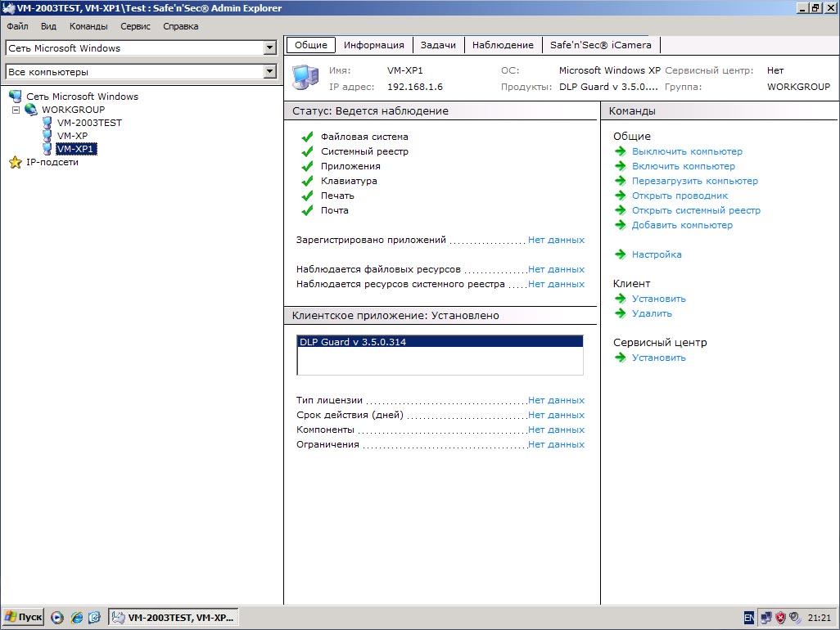Click the red shield tray icon
This screenshot has height=630, width=840.
point(780,619)
